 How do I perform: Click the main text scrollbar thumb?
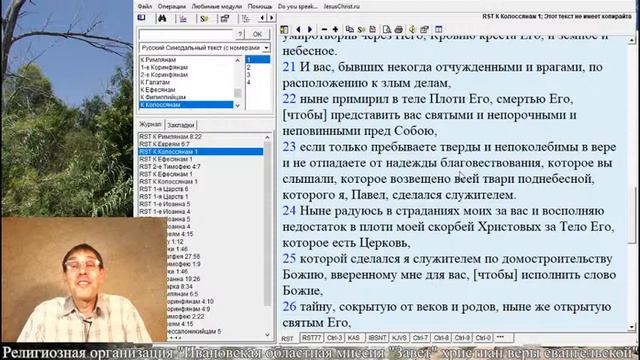[632, 214]
